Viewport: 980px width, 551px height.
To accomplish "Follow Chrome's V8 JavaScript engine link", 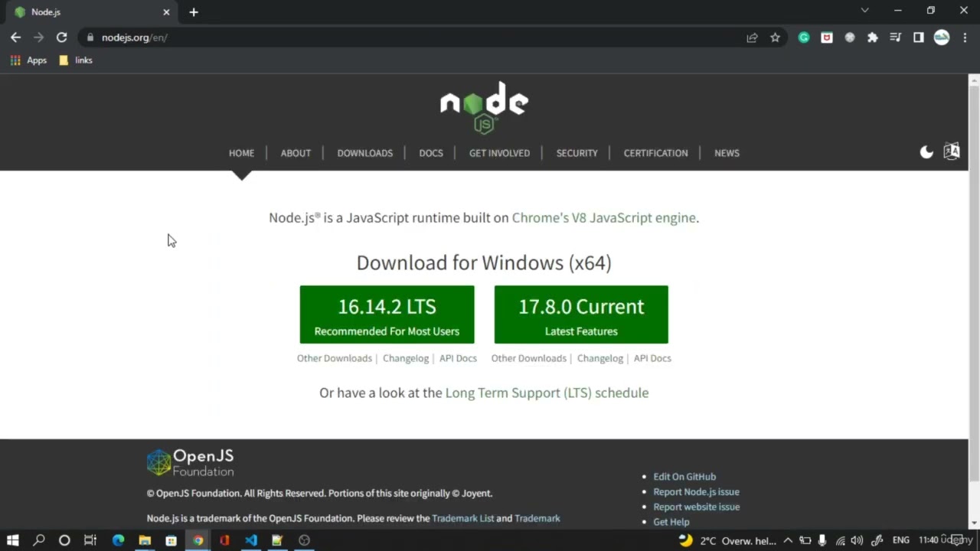I will pos(604,218).
